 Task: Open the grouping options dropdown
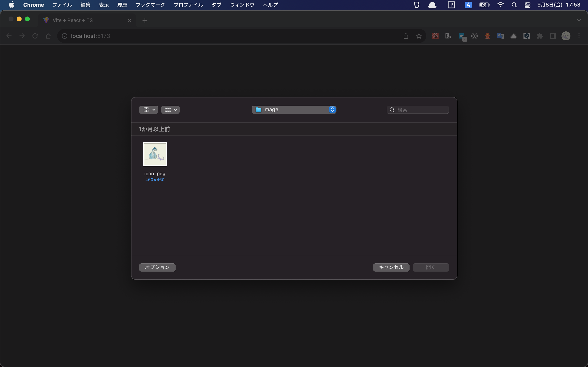170,110
